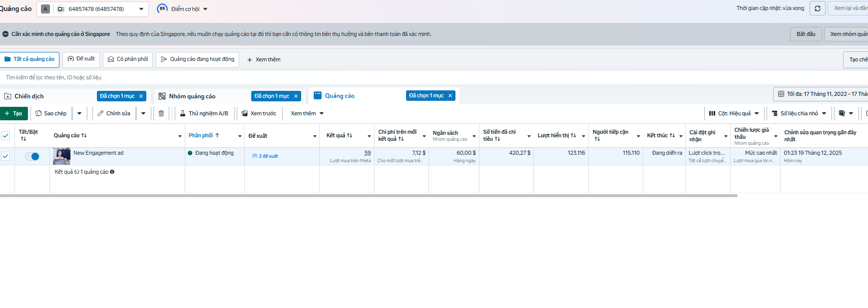Viewport: 868px width, 308px height.
Task: Click the trash delete icon in toolbar
Action: tap(161, 113)
